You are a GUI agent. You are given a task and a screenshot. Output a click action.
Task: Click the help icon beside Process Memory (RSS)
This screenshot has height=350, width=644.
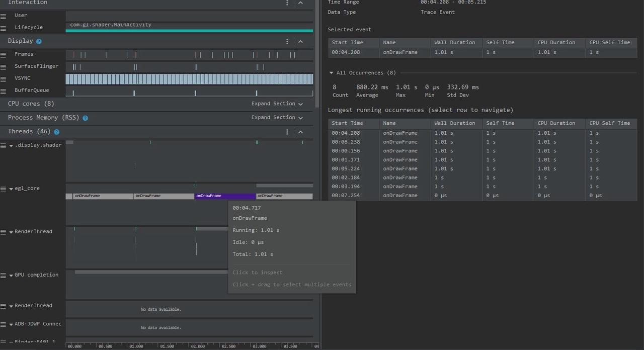[85, 118]
